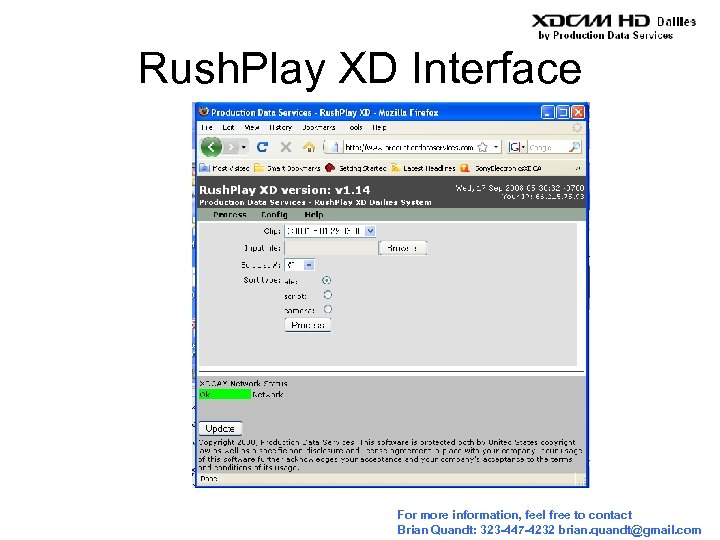Click the Firefox logo in title bar
720x540 pixels.
[x=204, y=112]
